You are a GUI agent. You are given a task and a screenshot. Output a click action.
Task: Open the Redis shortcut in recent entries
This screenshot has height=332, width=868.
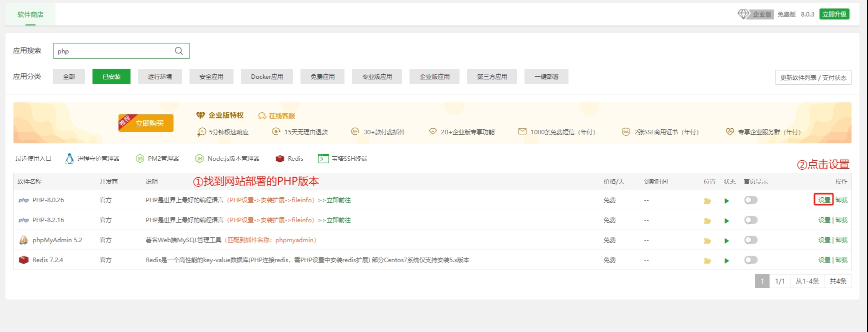tap(289, 159)
